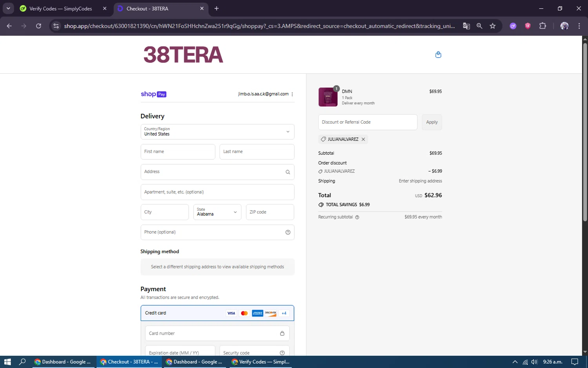Click the browser address bar URL
The width and height of the screenshot is (588, 368).
pyautogui.click(x=260, y=26)
